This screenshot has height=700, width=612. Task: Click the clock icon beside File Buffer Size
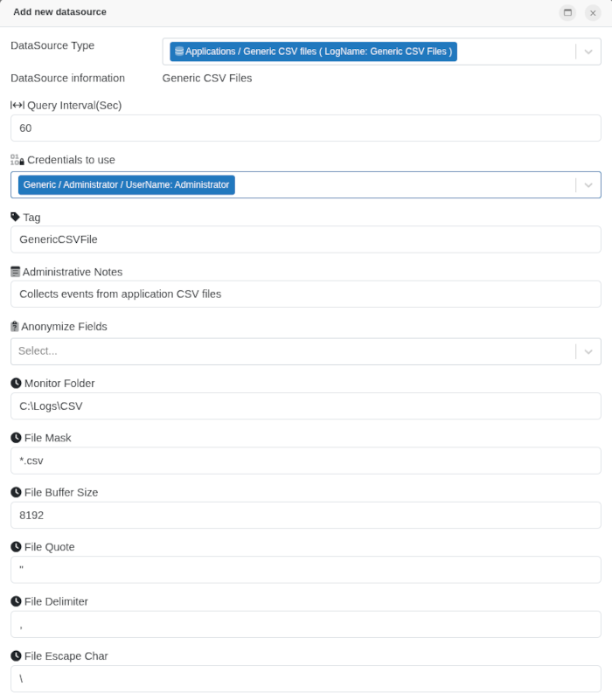[15, 492]
